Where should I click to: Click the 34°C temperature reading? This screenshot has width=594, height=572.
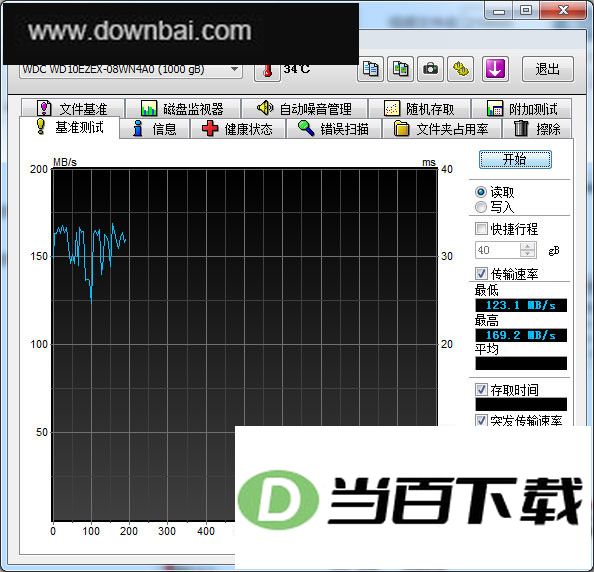[x=297, y=69]
